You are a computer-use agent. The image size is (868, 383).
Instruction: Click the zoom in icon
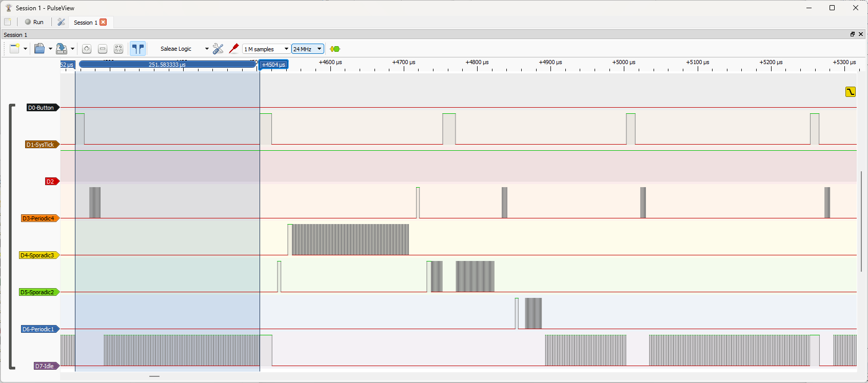pyautogui.click(x=87, y=49)
